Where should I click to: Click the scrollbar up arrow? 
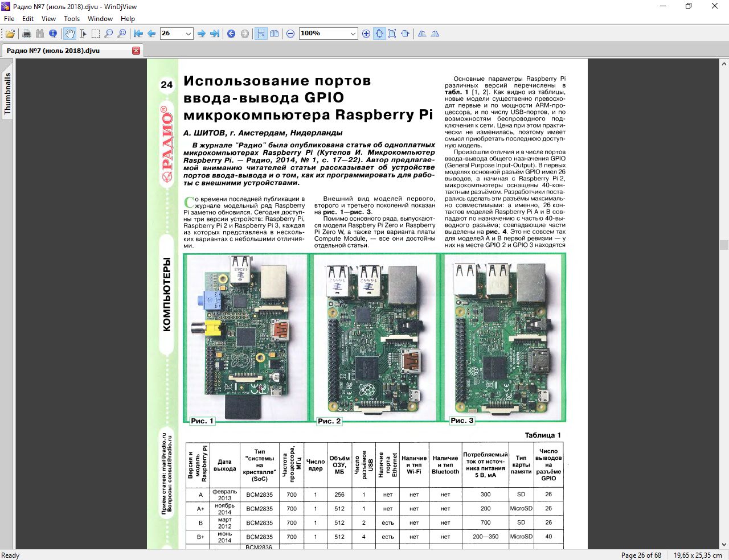(724, 63)
